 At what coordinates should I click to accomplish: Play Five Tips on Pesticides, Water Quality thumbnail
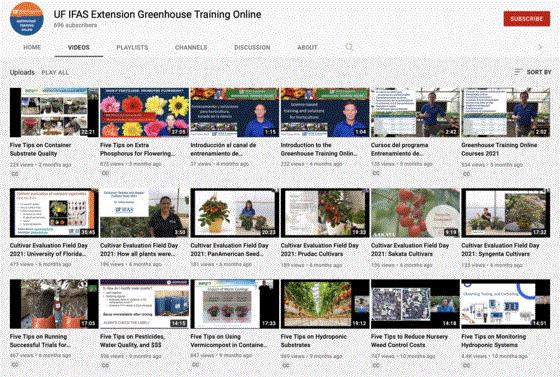pyautogui.click(x=144, y=304)
